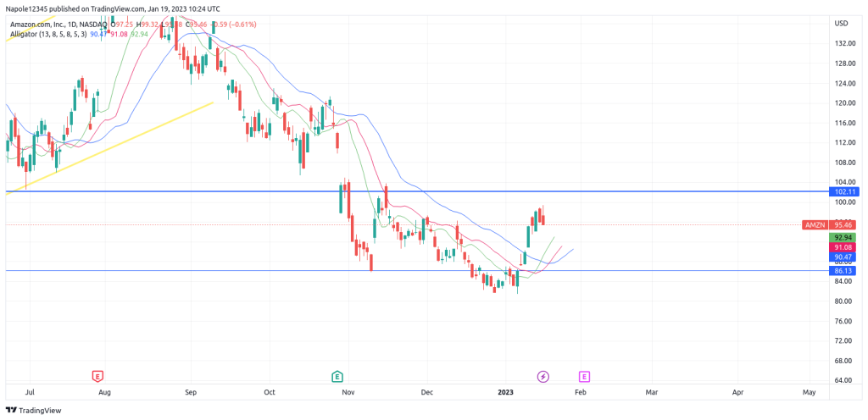Click the Oct label on time axis
This screenshot has height=420, width=868.
(270, 392)
